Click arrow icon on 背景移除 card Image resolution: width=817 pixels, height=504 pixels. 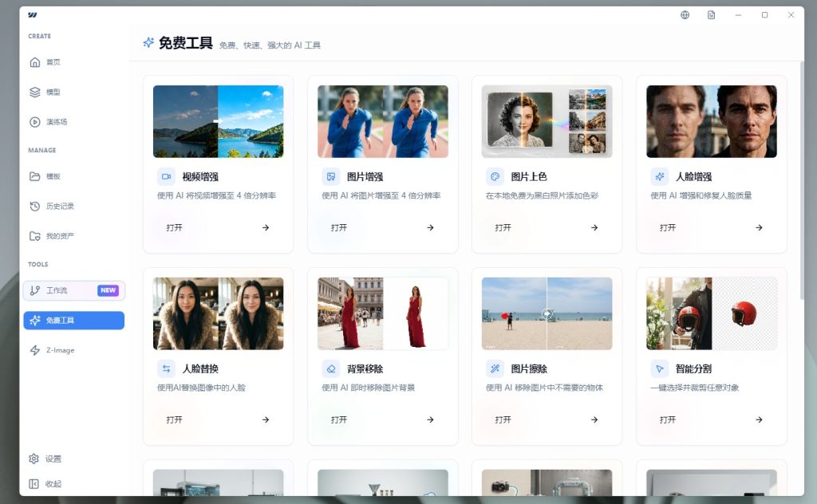pyautogui.click(x=430, y=419)
